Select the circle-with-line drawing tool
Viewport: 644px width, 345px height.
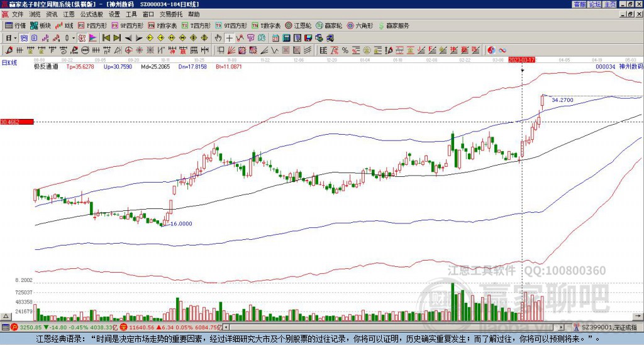(85, 50)
